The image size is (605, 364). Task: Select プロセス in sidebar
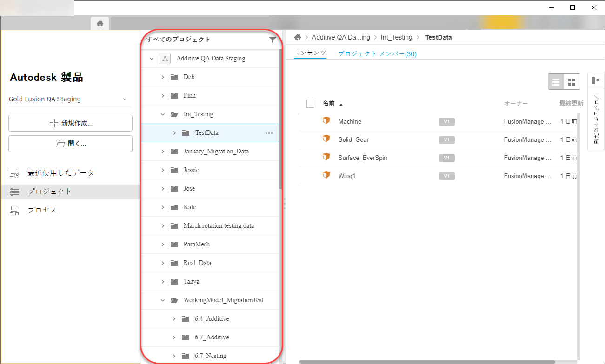(x=42, y=210)
